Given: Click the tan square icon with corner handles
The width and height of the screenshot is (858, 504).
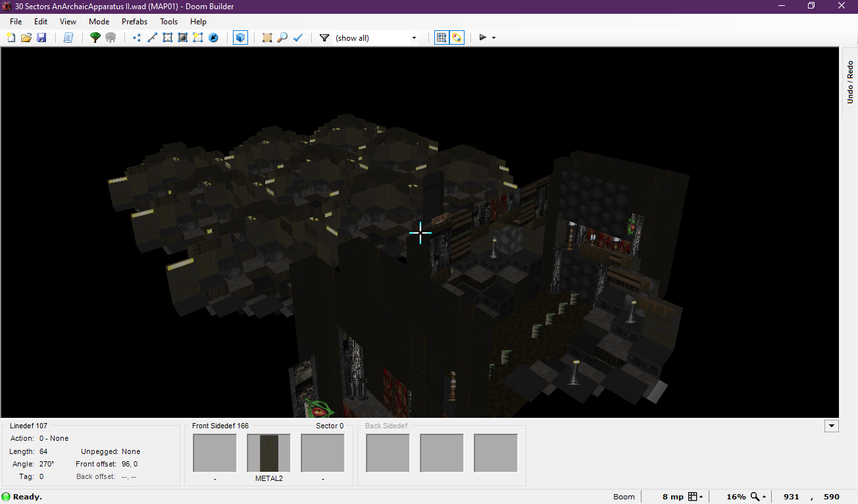Looking at the screenshot, I should [267, 38].
